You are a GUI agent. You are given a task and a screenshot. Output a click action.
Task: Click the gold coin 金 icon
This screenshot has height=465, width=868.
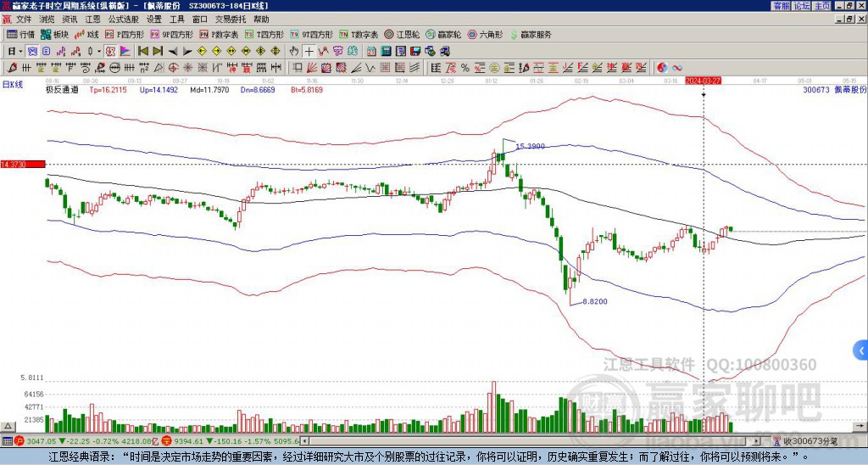click(x=493, y=68)
